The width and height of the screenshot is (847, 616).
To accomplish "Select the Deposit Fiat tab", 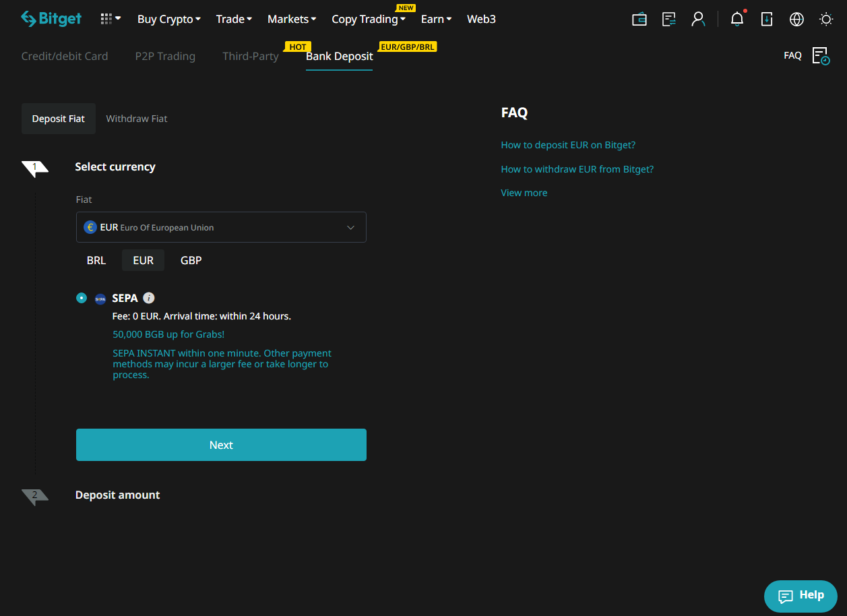I will [59, 119].
